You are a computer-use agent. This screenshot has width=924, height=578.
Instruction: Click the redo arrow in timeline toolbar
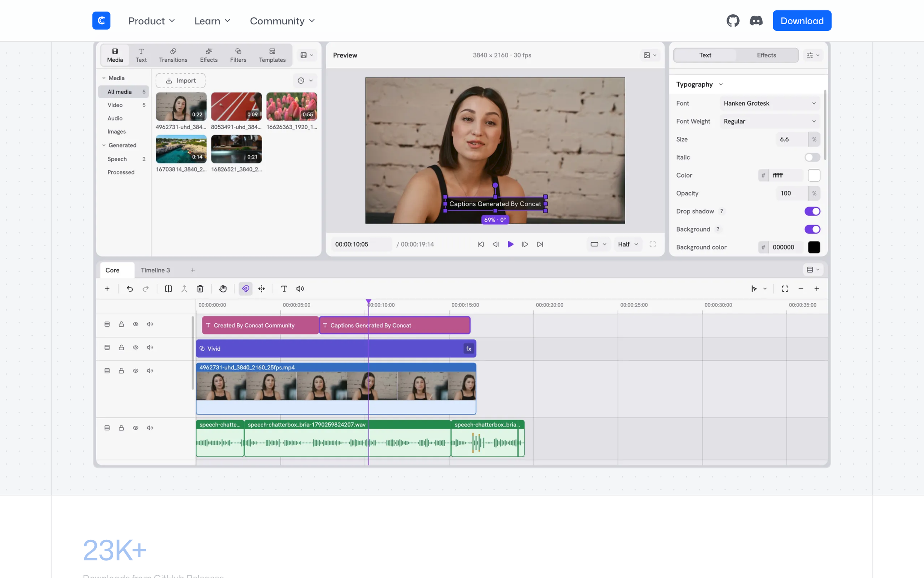pos(146,289)
